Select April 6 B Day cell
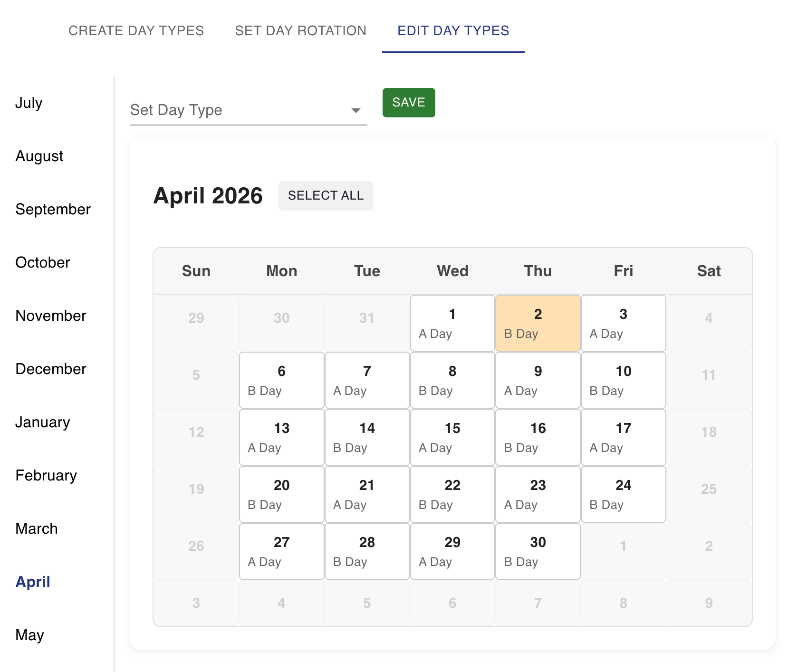Image resolution: width=807 pixels, height=672 pixels. click(282, 380)
